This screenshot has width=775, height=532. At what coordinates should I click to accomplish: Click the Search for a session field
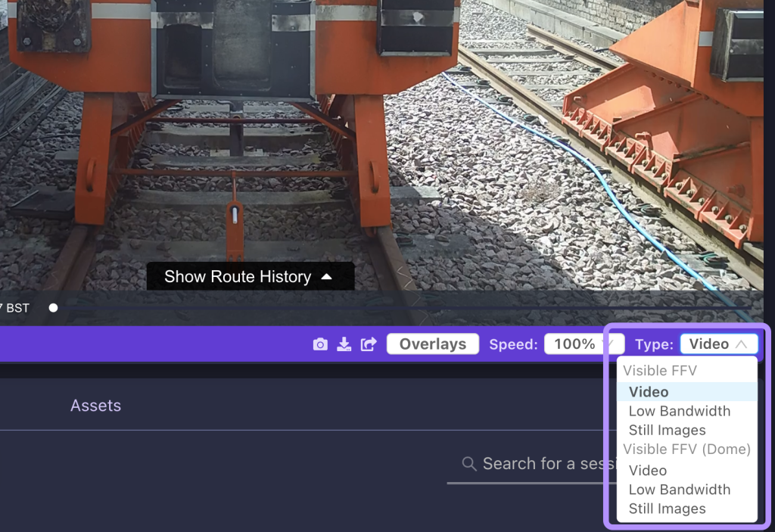531,464
